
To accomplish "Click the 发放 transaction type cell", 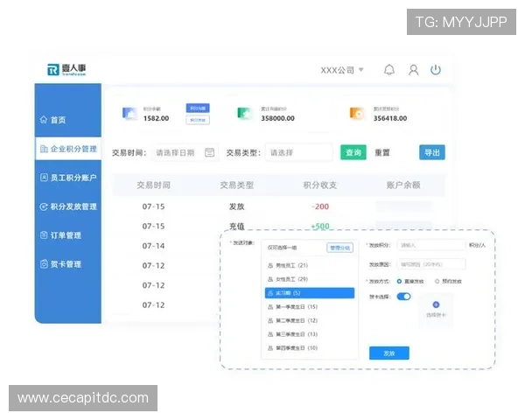I will [237, 206].
